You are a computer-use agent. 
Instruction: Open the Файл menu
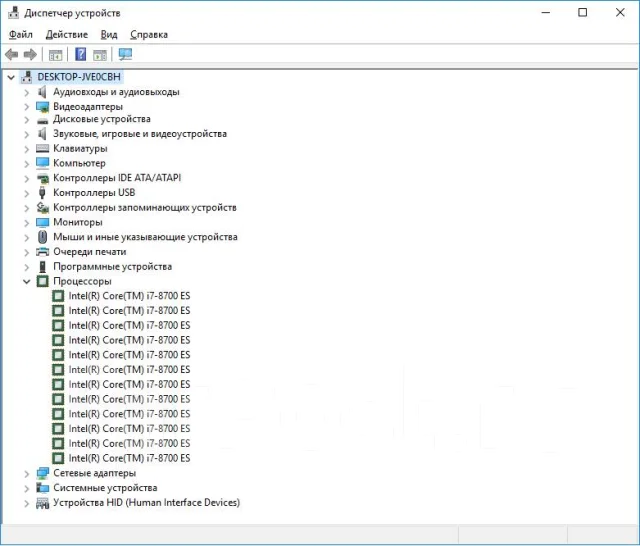pyautogui.click(x=21, y=35)
